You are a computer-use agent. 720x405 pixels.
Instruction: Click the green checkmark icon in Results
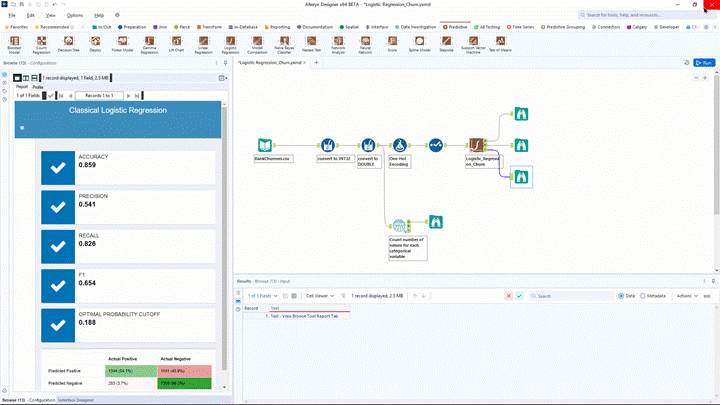pyautogui.click(x=519, y=296)
